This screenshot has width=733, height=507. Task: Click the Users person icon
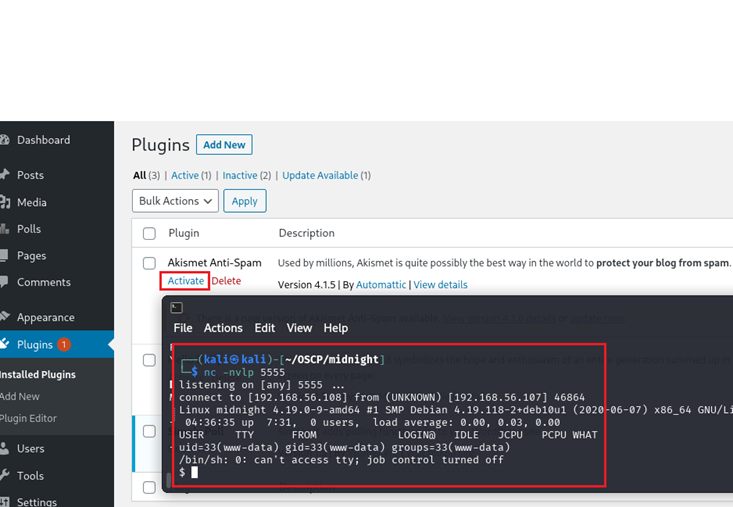4,448
